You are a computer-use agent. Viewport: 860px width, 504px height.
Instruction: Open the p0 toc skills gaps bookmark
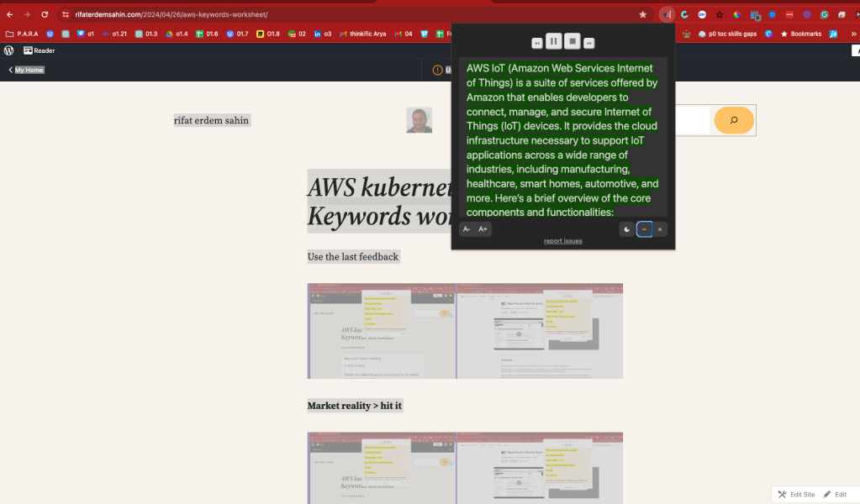click(x=727, y=34)
